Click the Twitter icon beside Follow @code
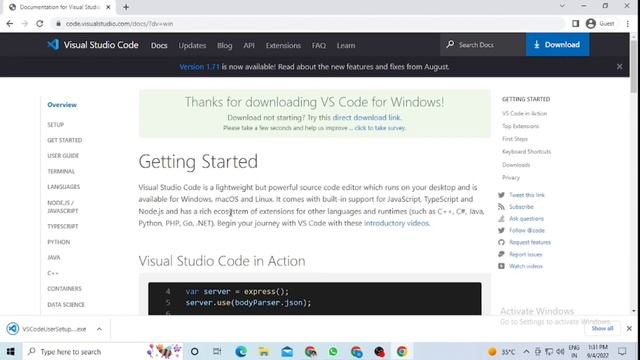Viewport: 640px width, 360px height. point(501,231)
